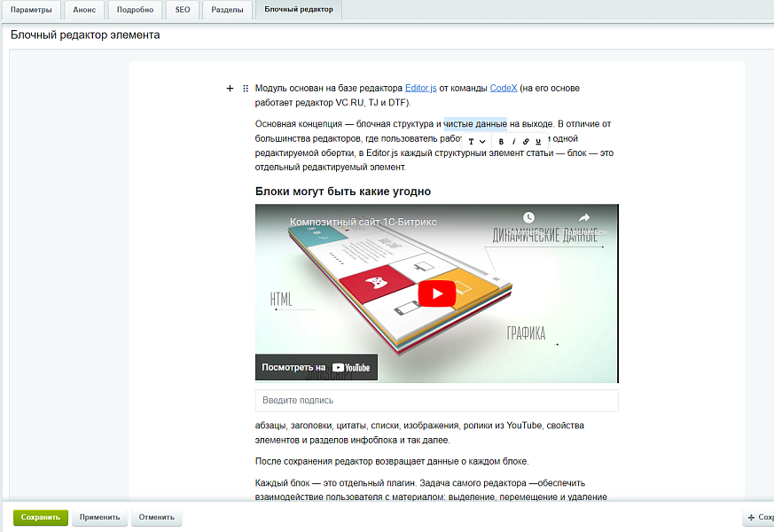The height and width of the screenshot is (532, 774).
Task: Switch to the Параметры tab
Action: pyautogui.click(x=31, y=10)
